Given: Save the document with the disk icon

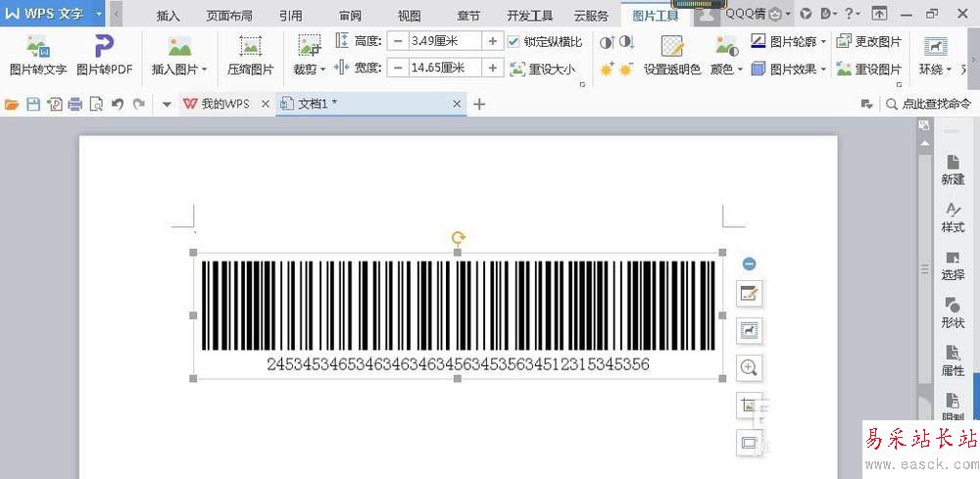Looking at the screenshot, I should [x=32, y=104].
